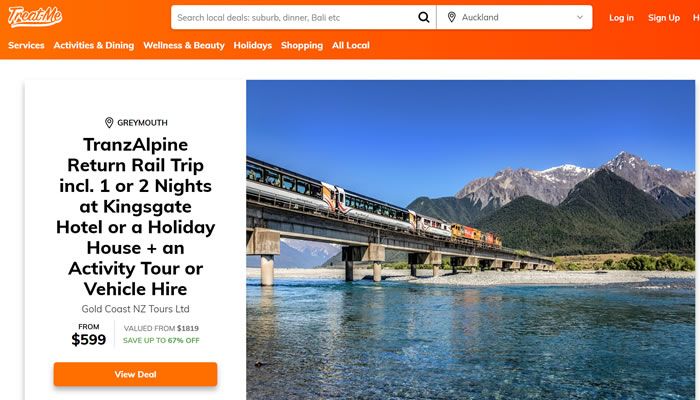Select Wellness & Beauty category

(184, 45)
